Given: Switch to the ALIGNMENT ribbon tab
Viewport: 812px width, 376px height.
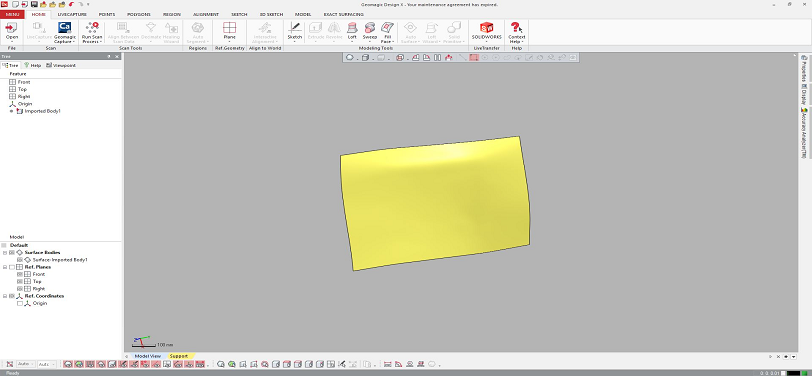Looking at the screenshot, I should point(206,15).
